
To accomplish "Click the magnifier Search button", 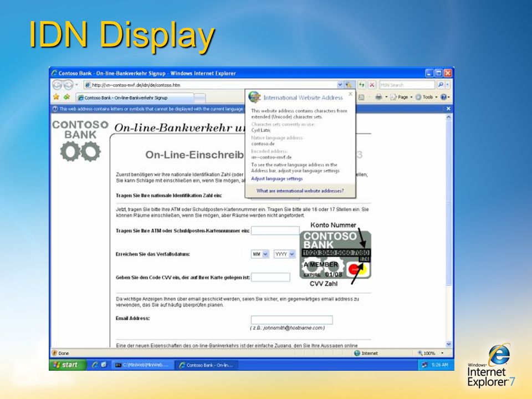I will tap(441, 85).
